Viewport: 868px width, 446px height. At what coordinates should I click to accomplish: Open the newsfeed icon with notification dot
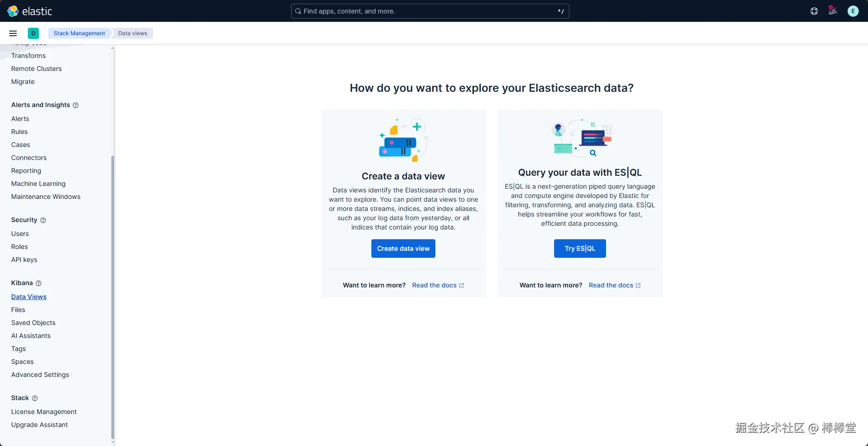(x=833, y=11)
